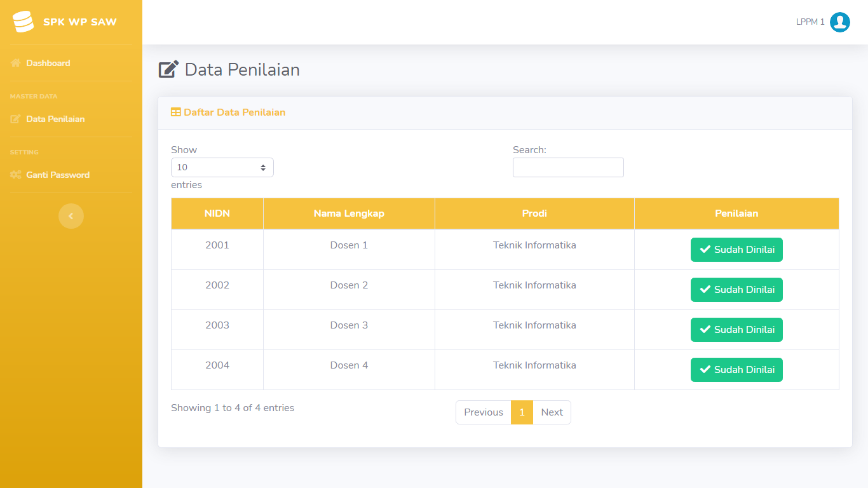
Task: Click the Daftar Data Penilaian table icon
Action: click(x=176, y=112)
